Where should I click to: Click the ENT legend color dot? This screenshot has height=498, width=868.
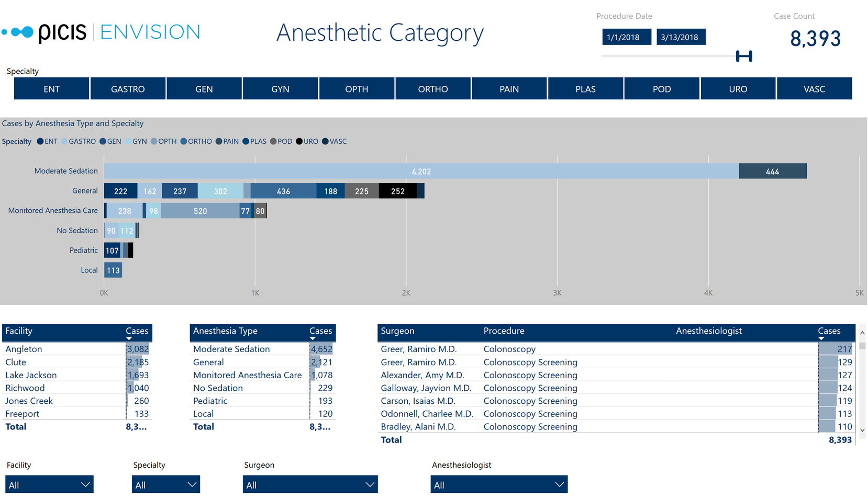click(x=40, y=141)
